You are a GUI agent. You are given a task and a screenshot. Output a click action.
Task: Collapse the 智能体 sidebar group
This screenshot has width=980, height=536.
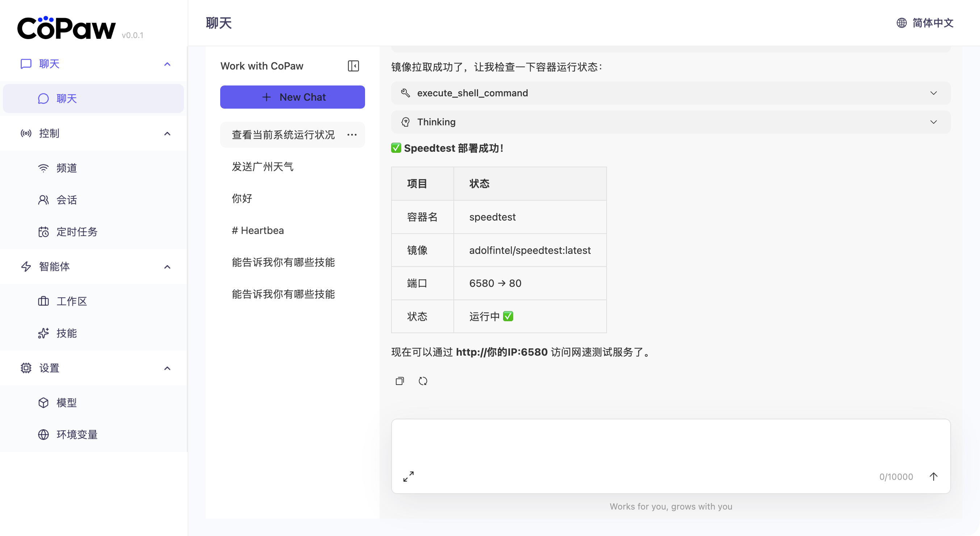167,267
